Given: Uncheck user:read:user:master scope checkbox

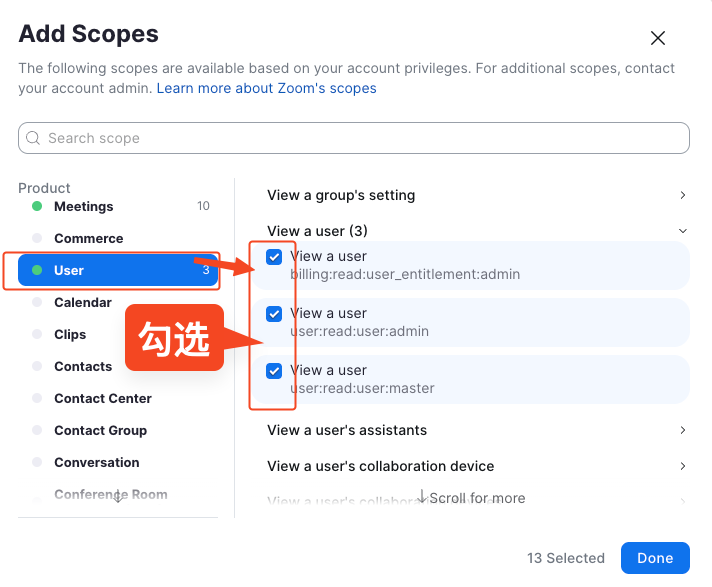Looking at the screenshot, I should click(x=274, y=371).
